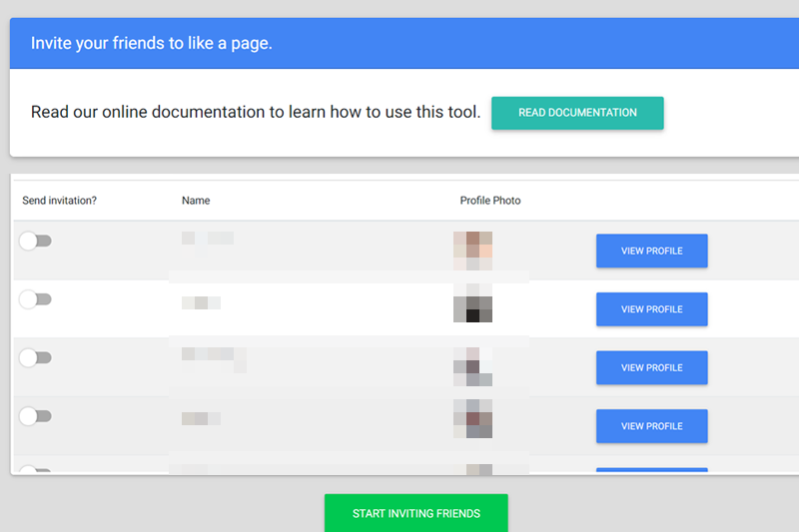
Task: Click the Profile Photo column header
Action: [x=489, y=201]
